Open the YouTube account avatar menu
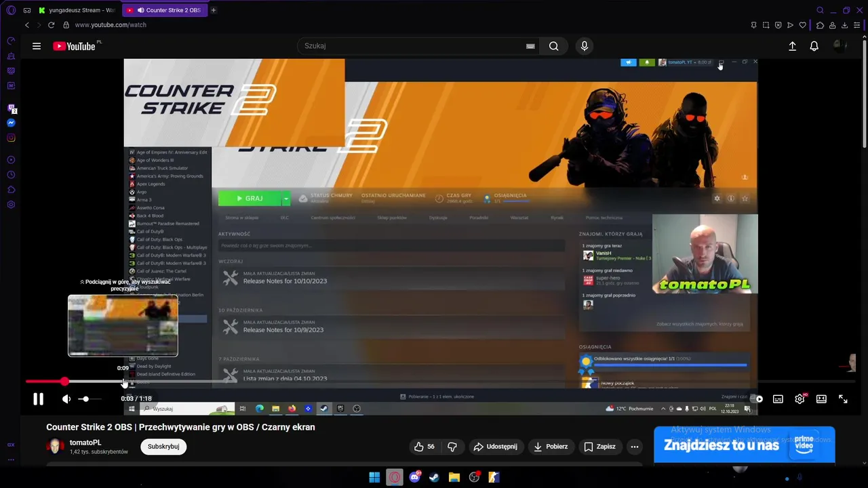The width and height of the screenshot is (868, 488). tap(840, 46)
